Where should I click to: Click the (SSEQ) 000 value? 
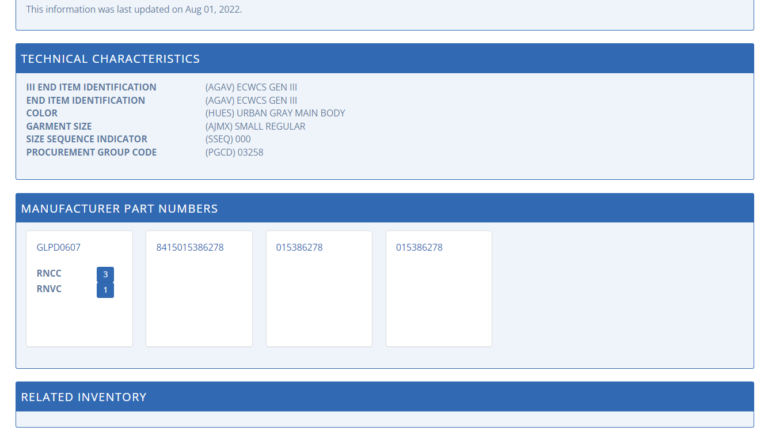click(228, 139)
